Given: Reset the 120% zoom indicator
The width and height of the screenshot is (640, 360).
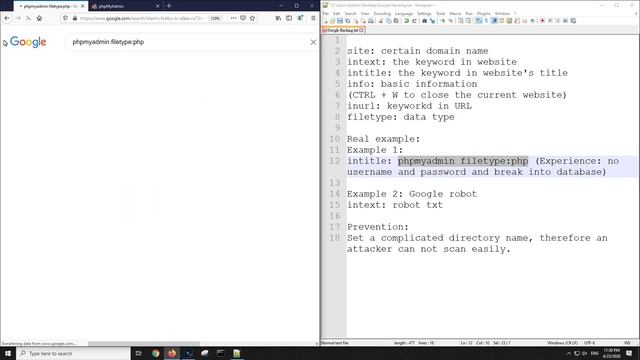Looking at the screenshot, I should (x=215, y=18).
